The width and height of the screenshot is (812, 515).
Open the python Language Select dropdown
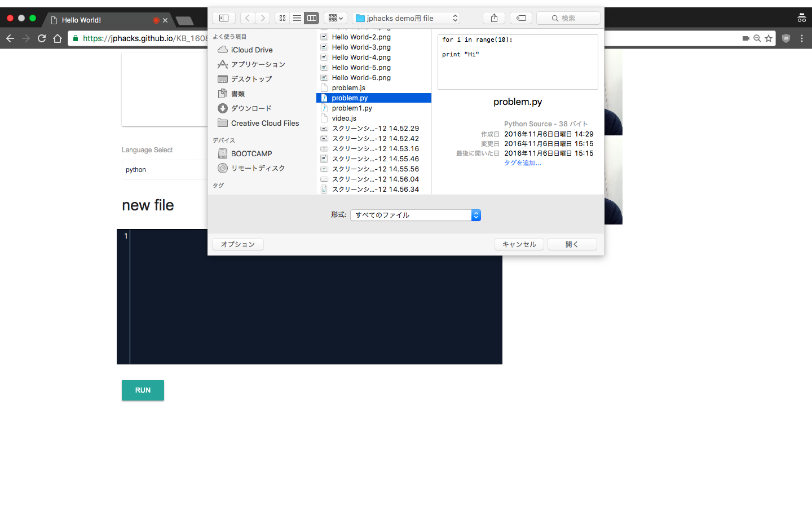(164, 170)
